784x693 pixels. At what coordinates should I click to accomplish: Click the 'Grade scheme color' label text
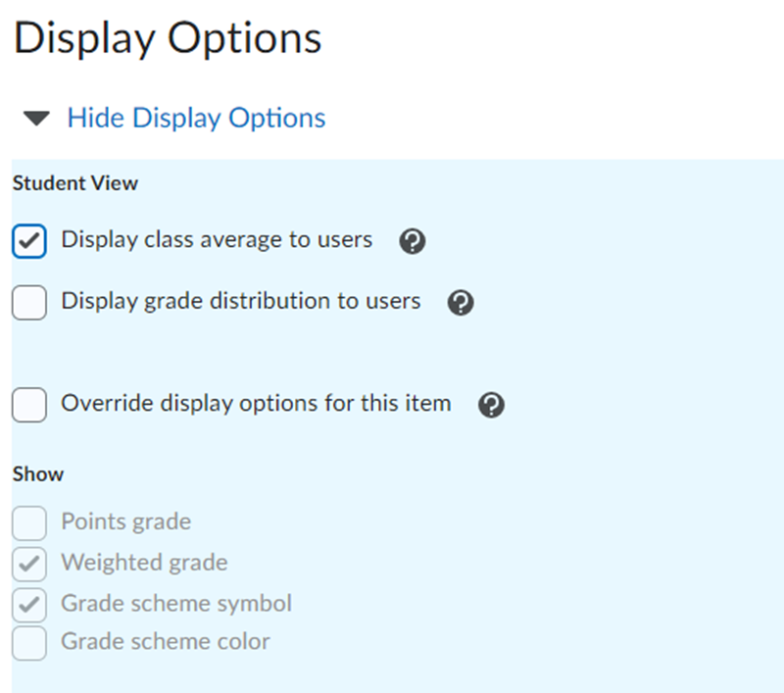tap(166, 642)
